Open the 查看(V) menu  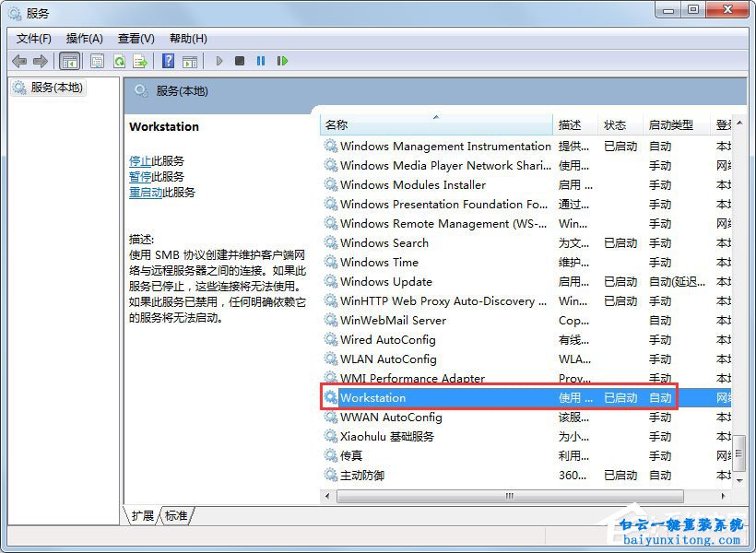[x=135, y=38]
